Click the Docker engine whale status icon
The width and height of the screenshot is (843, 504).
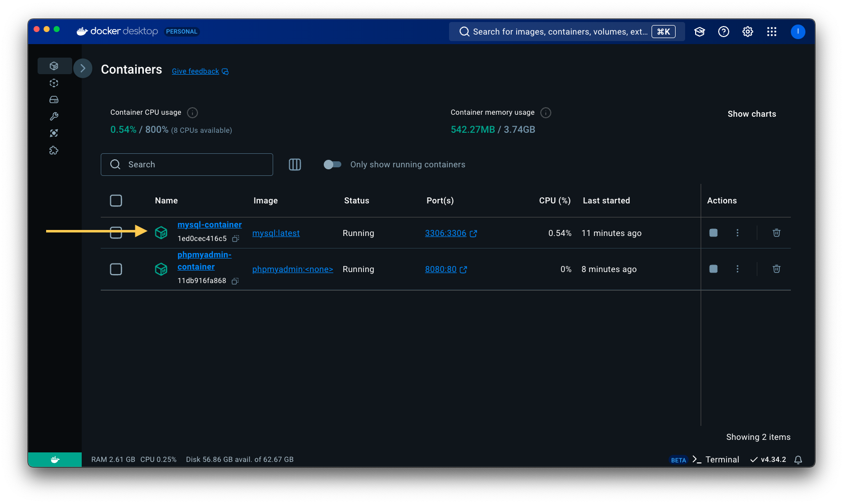[x=55, y=459]
